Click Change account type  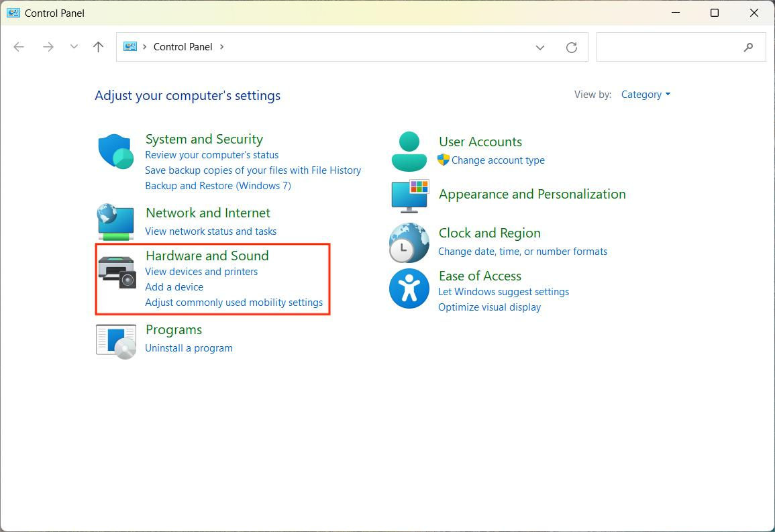pyautogui.click(x=499, y=160)
